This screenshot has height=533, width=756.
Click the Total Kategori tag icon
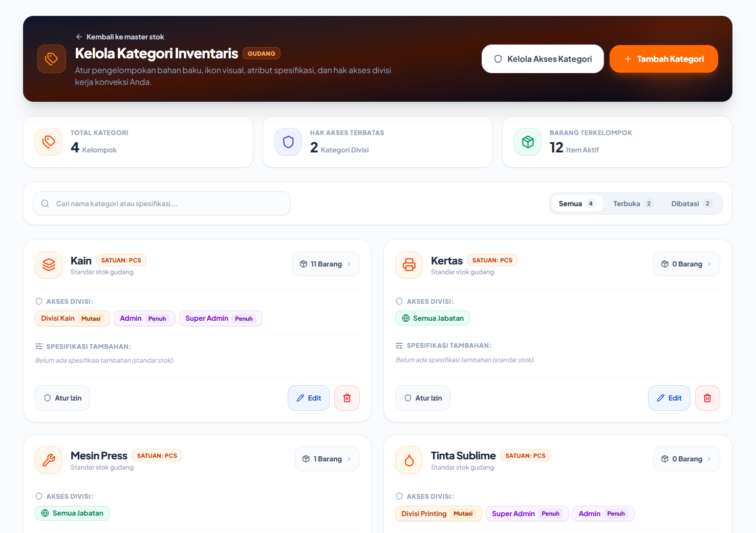49,142
